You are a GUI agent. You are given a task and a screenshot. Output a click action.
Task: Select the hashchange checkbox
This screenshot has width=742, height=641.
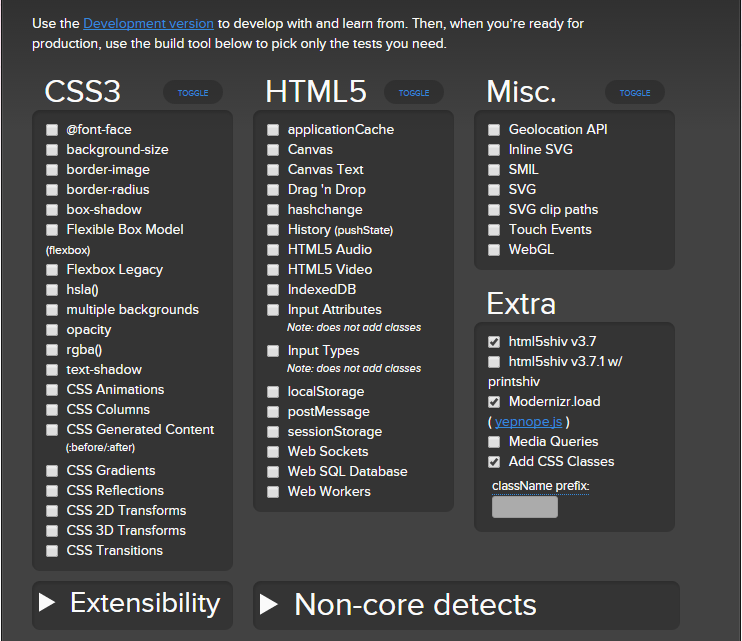pyautogui.click(x=273, y=210)
